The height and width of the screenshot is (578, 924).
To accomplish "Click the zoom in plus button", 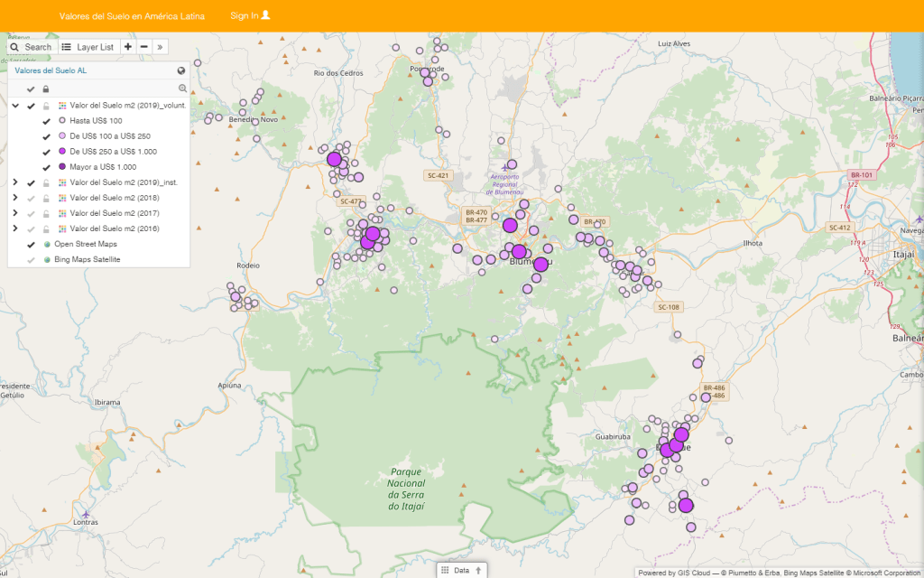I will pos(127,46).
